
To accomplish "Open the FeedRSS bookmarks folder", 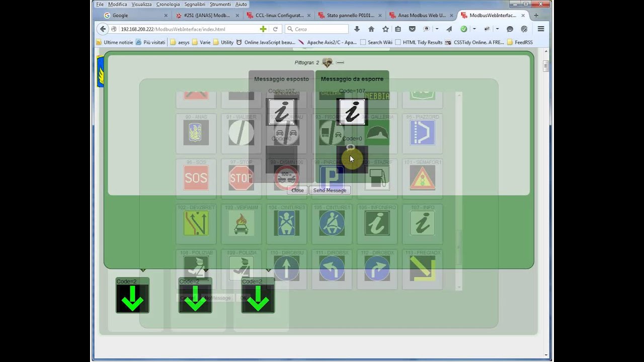I will coord(520,42).
